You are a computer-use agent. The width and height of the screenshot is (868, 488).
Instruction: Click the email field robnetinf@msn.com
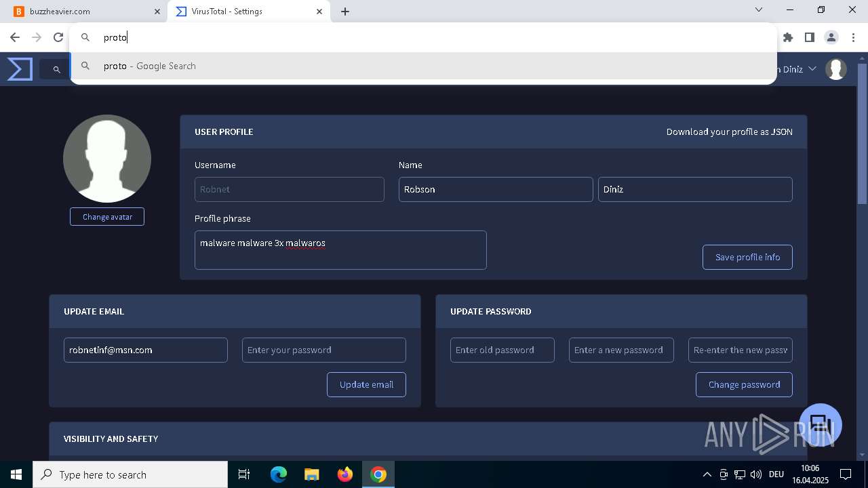[x=146, y=350]
